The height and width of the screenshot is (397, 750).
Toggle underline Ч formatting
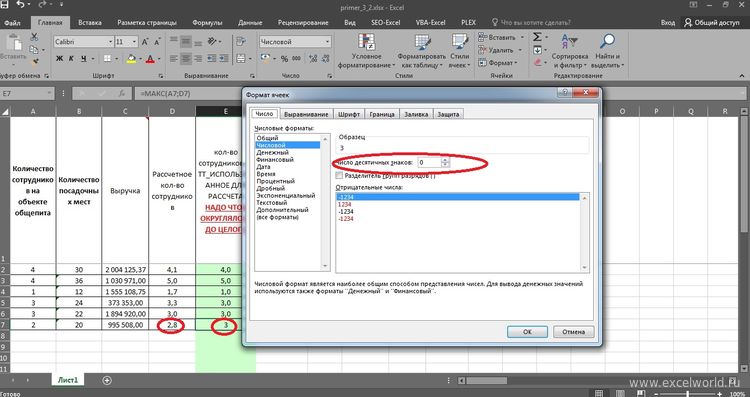[x=84, y=59]
